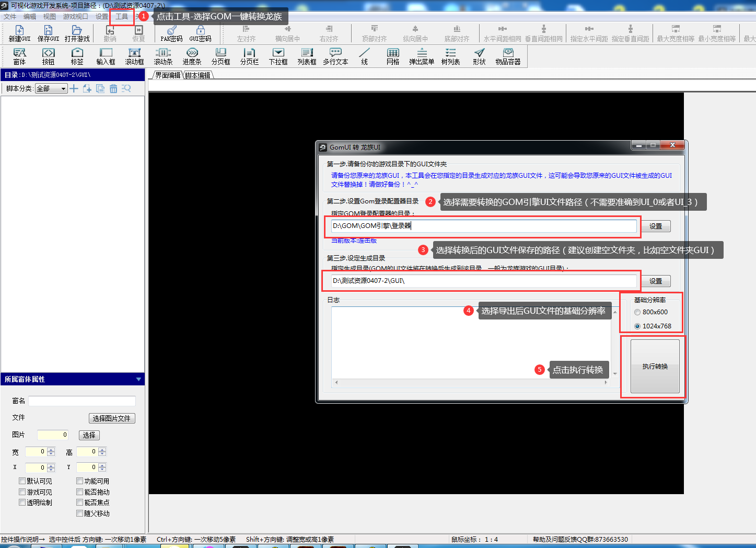The height and width of the screenshot is (548, 756).
Task: Select the 滚动框 scroll box tool
Action: [x=134, y=56]
